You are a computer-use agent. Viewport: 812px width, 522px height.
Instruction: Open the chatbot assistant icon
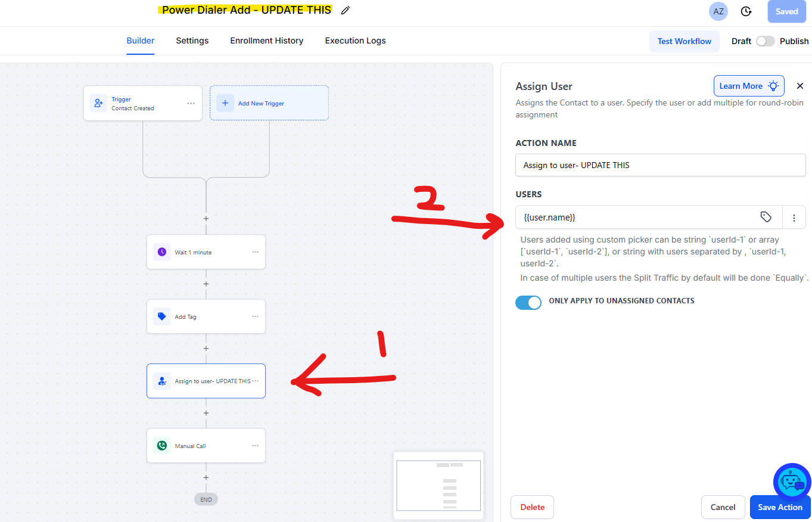(792, 481)
